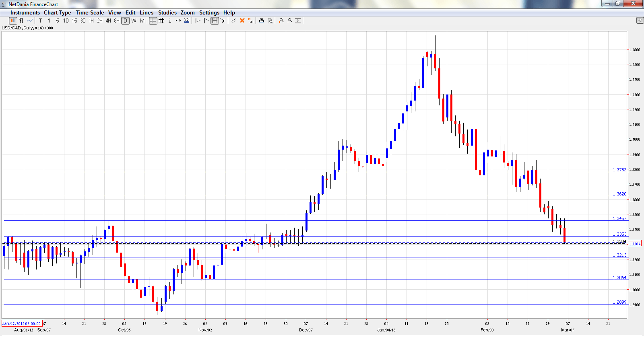Screen dimensions: 644x362
Task: Open the Instruments menu
Action: pyautogui.click(x=25, y=12)
